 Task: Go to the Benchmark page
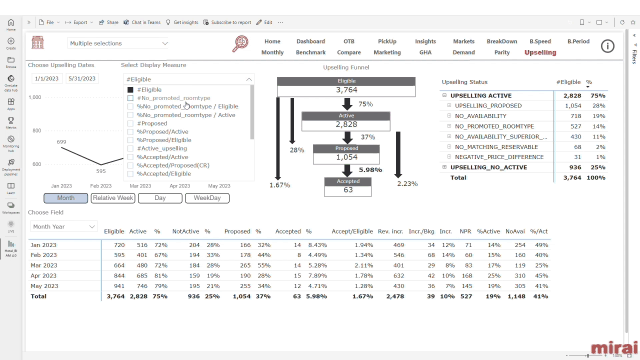pyautogui.click(x=311, y=52)
